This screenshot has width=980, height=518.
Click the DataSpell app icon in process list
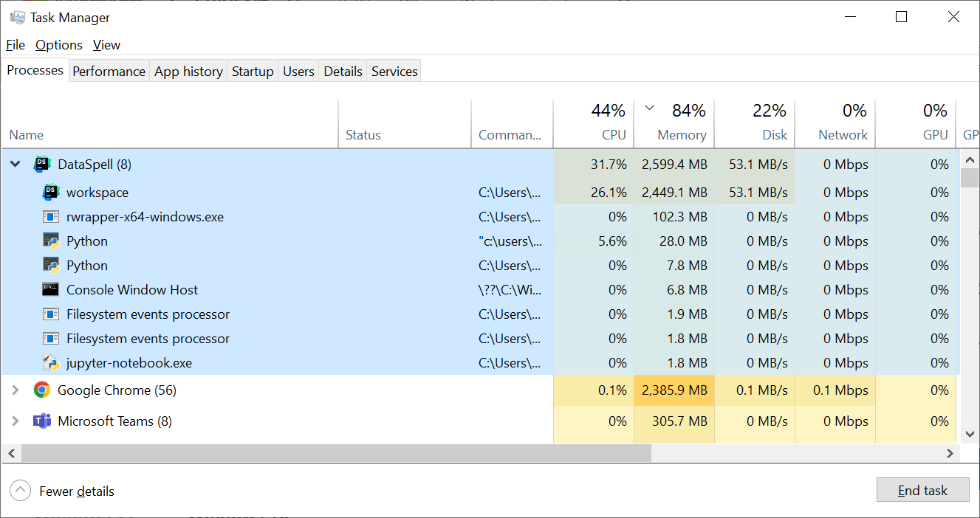click(x=42, y=165)
